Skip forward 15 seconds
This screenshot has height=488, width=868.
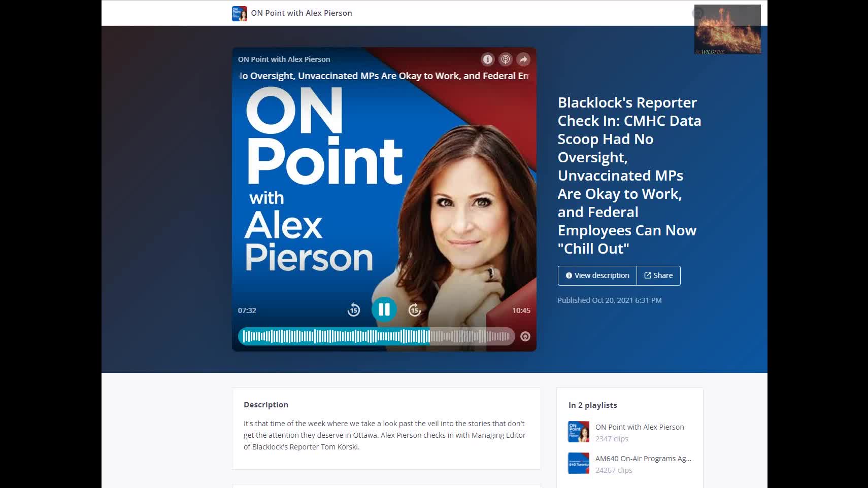coord(415,309)
